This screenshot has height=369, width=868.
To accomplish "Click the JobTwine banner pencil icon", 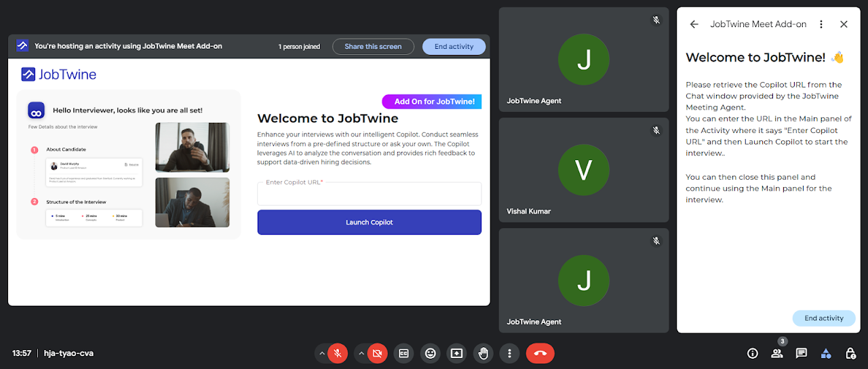I will [22, 46].
